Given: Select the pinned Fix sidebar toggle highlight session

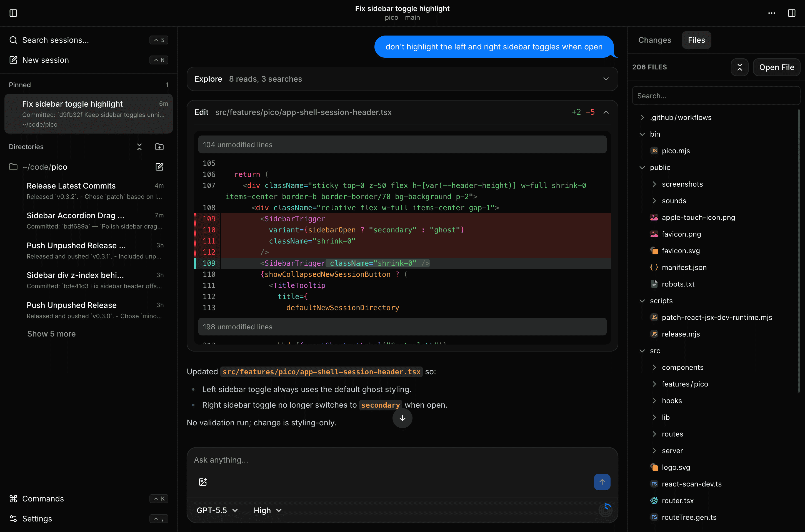Looking at the screenshot, I should click(89, 114).
